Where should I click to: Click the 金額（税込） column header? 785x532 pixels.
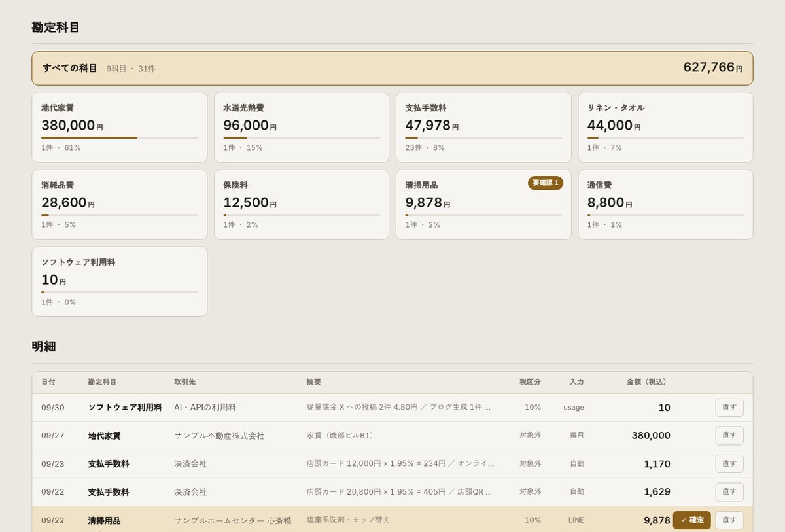pyautogui.click(x=648, y=382)
